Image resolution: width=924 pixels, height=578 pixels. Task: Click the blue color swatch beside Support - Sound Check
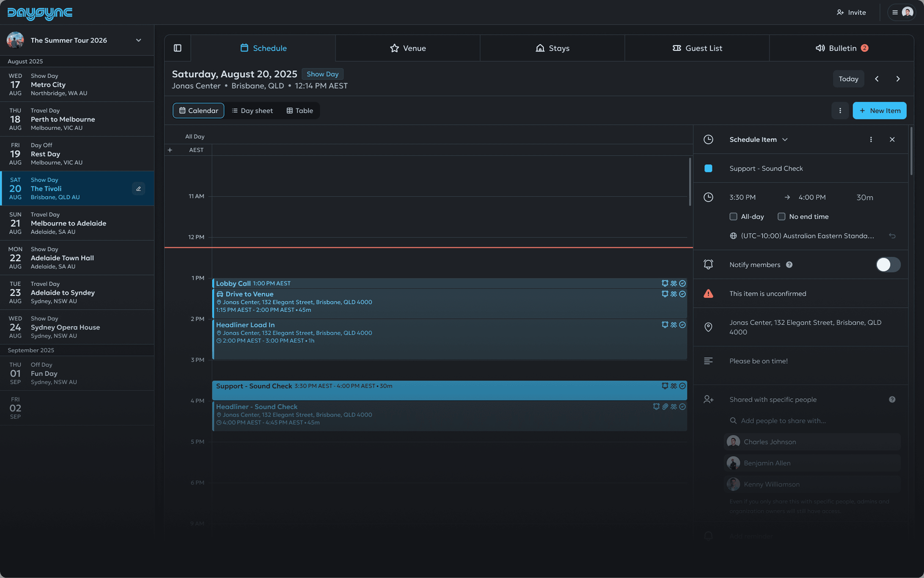point(709,168)
